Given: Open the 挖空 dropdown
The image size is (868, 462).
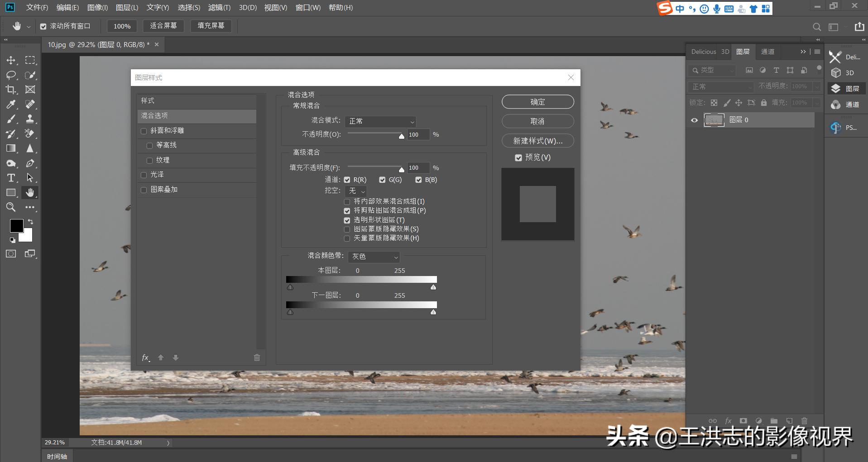Looking at the screenshot, I should pos(356,191).
